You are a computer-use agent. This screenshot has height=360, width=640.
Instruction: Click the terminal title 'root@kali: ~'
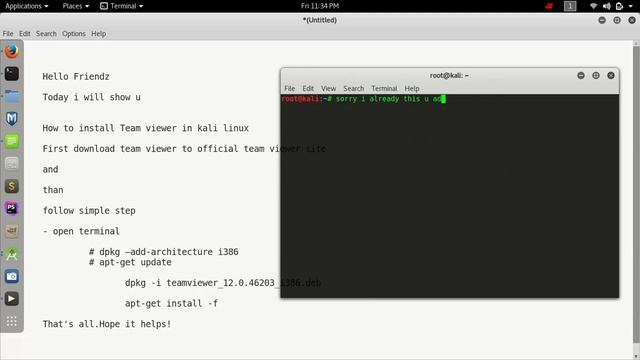[x=449, y=76]
